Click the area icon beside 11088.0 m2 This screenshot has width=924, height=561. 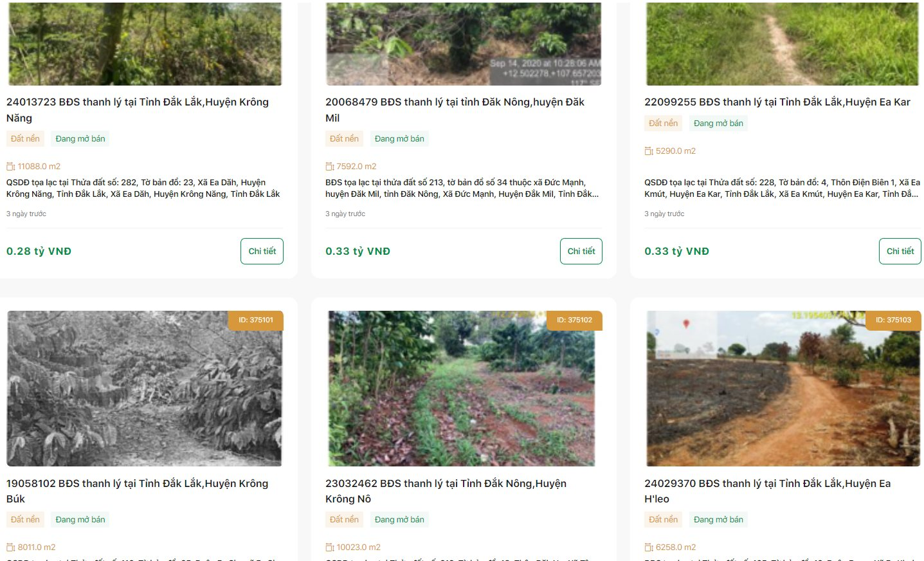11,167
